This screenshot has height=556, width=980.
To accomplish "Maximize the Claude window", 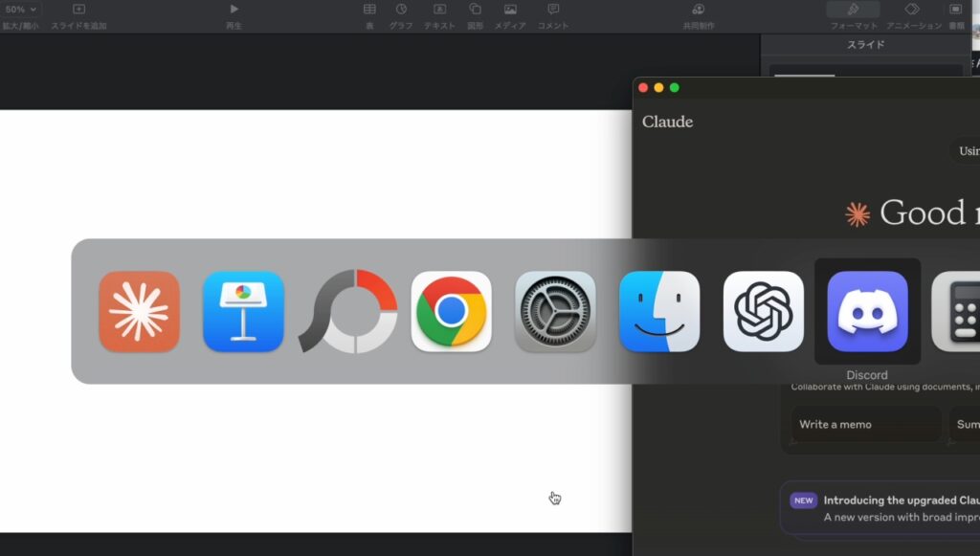I will 675,87.
